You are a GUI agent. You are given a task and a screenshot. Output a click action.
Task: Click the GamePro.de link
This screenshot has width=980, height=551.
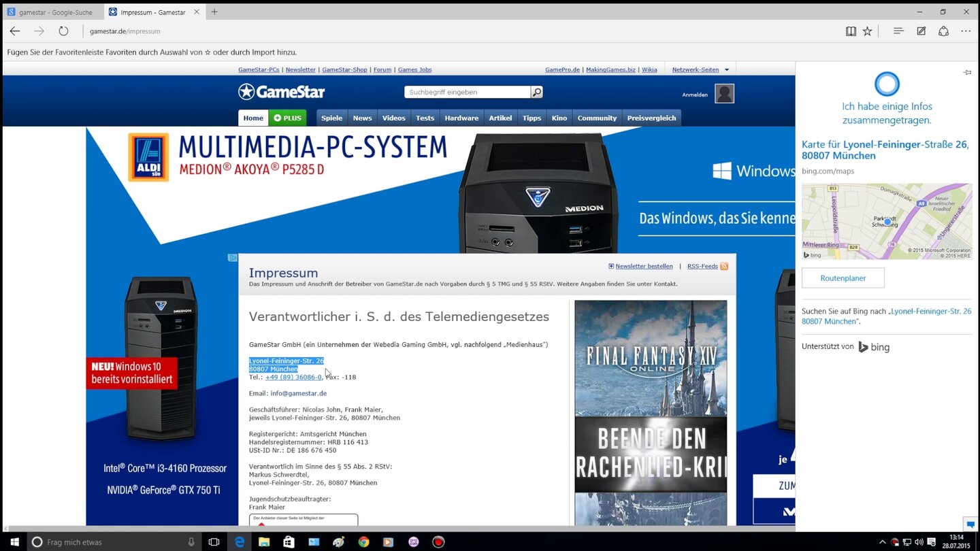562,69
